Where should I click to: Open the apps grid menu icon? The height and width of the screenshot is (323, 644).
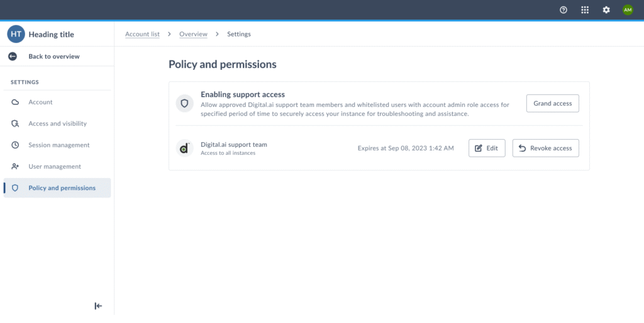(x=585, y=10)
